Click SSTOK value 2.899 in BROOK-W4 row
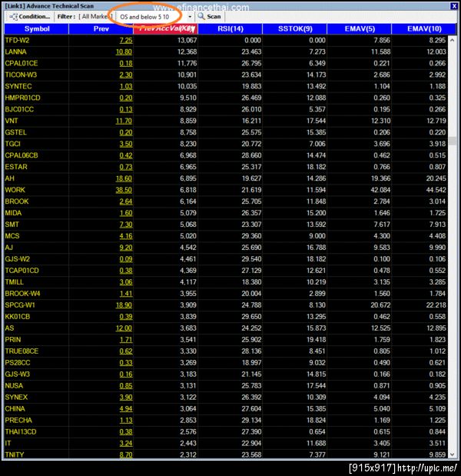The height and width of the screenshot is (476, 461). click(x=317, y=294)
